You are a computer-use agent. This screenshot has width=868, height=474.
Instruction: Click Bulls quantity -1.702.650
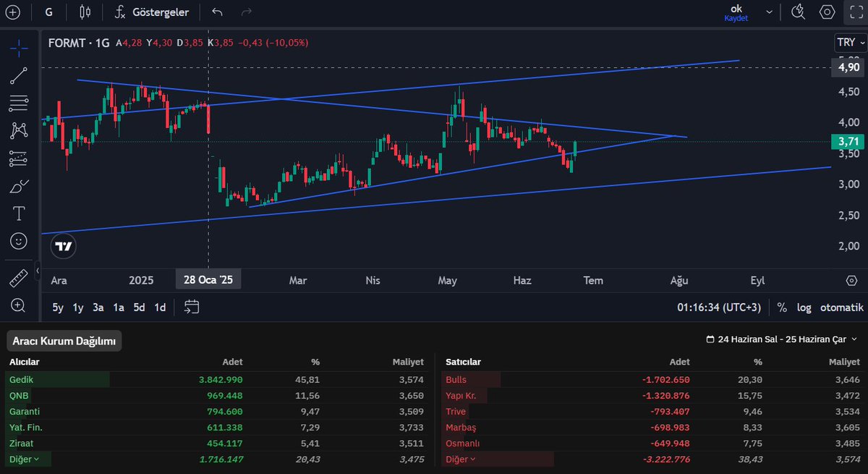pyautogui.click(x=665, y=379)
